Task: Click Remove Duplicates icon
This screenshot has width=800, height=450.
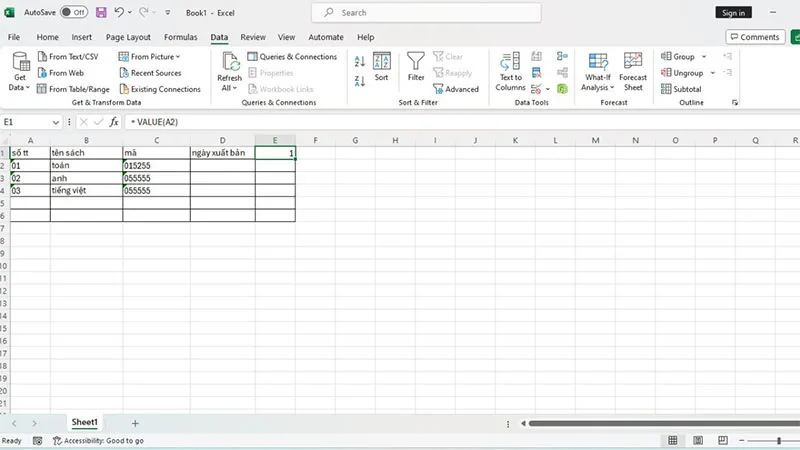Action: tap(536, 73)
